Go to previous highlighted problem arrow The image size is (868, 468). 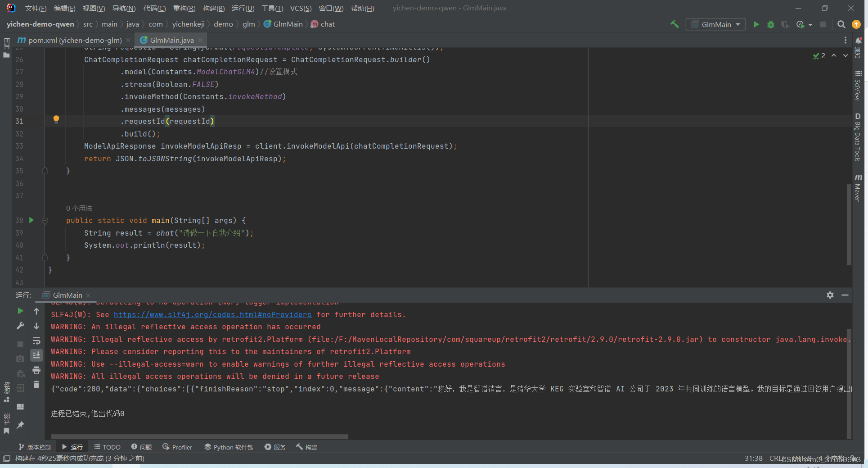(x=834, y=55)
